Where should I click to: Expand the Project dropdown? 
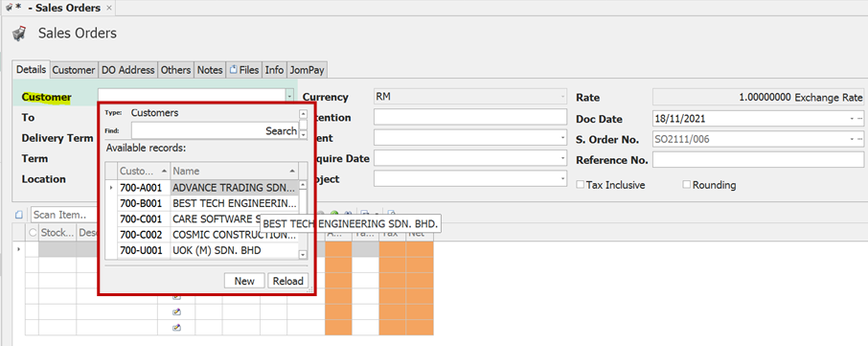point(563,179)
